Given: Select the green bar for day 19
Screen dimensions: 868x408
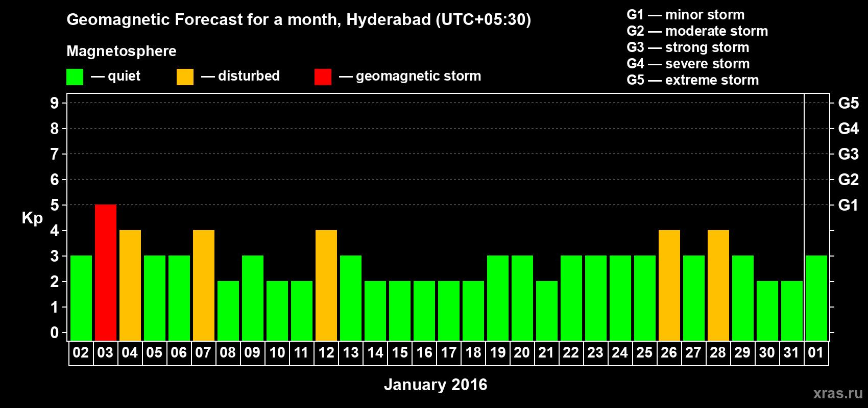Looking at the screenshot, I should point(498,298).
